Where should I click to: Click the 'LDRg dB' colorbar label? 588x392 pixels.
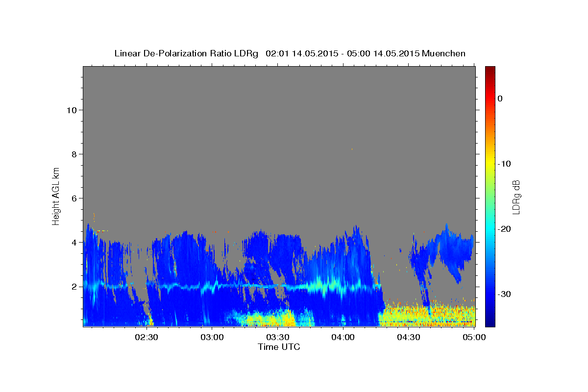tap(516, 197)
